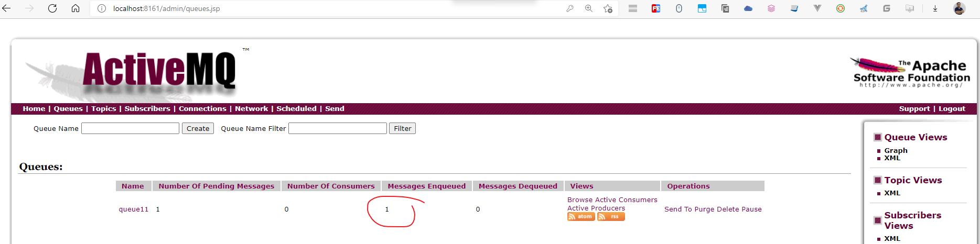
Task: Click the saved passwords key icon
Action: pyautogui.click(x=569, y=8)
